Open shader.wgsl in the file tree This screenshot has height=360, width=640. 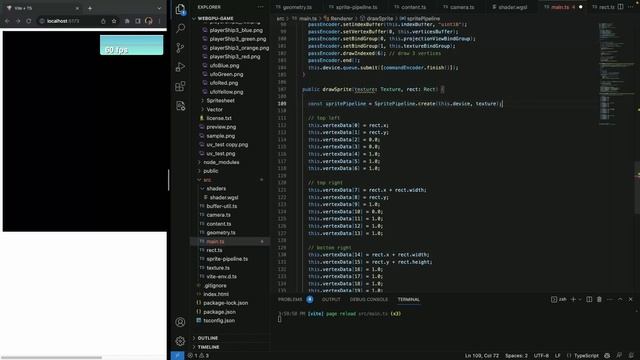click(x=224, y=197)
